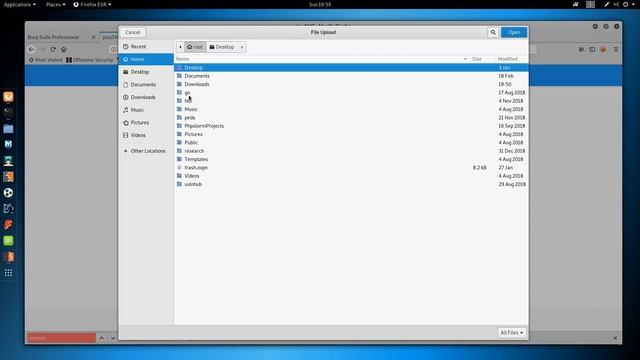Go to Downloads in the sidebar
The image size is (640, 360).
pos(146,97)
